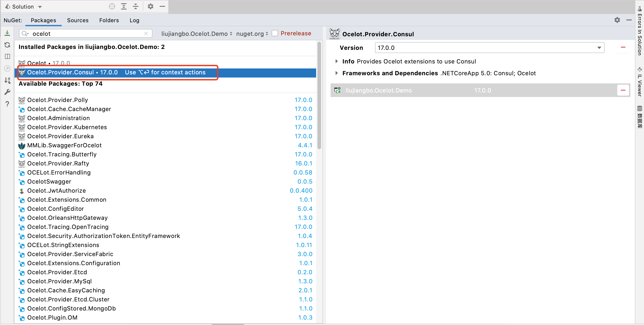644x325 pixels.
Task: Open NuGet wrench settings icon
Action: [7, 92]
